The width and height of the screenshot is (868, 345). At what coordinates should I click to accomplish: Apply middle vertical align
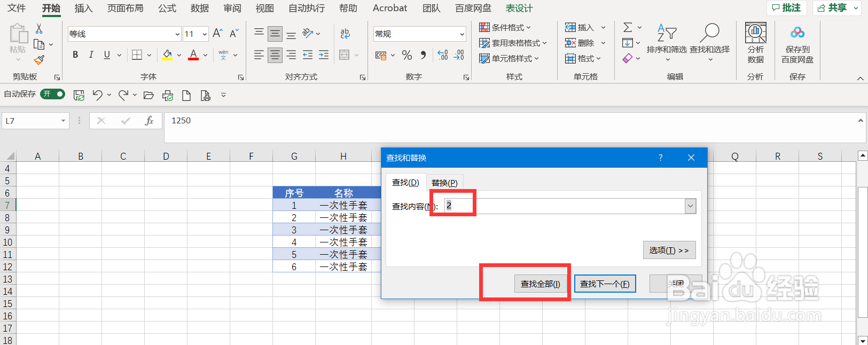[275, 34]
